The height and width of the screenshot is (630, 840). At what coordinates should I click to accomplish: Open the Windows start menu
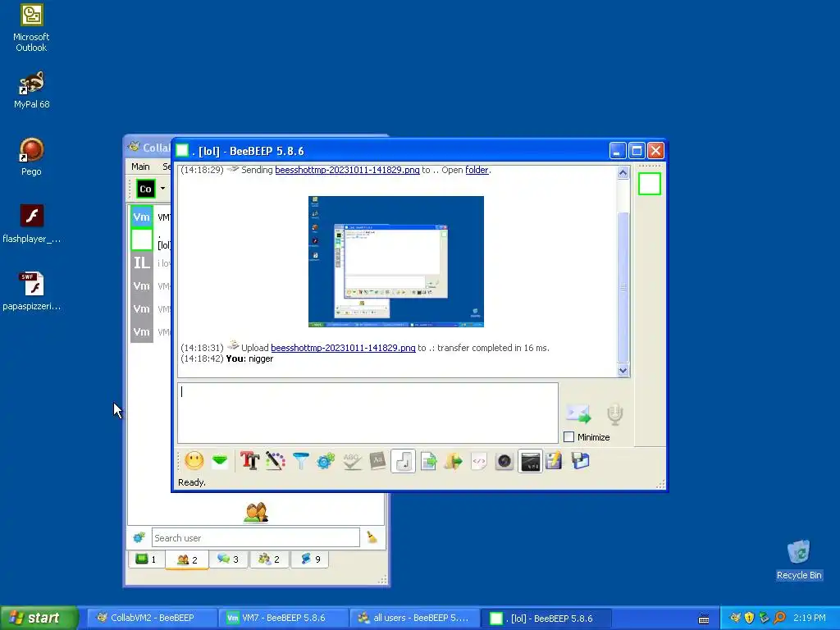[x=39, y=618]
